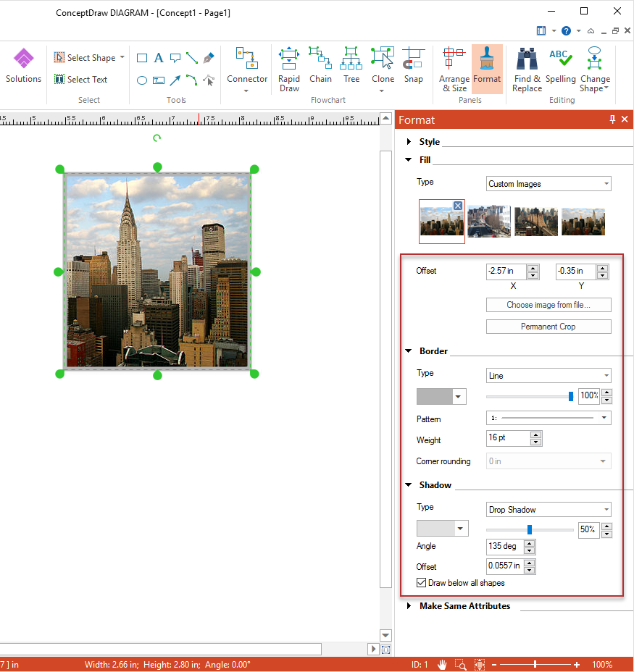Image resolution: width=634 pixels, height=672 pixels.
Task: Click the Permanent Crop button
Action: coord(549,327)
